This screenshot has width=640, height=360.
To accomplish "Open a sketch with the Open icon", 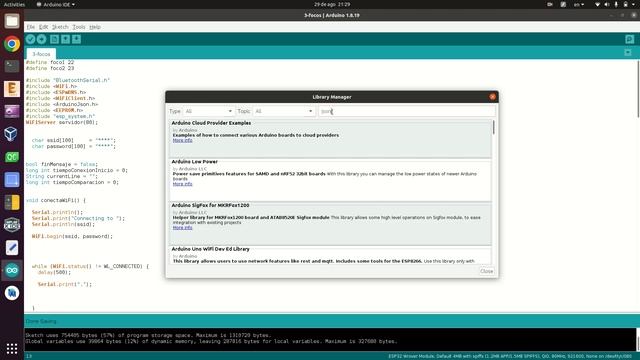I will [x=65, y=39].
